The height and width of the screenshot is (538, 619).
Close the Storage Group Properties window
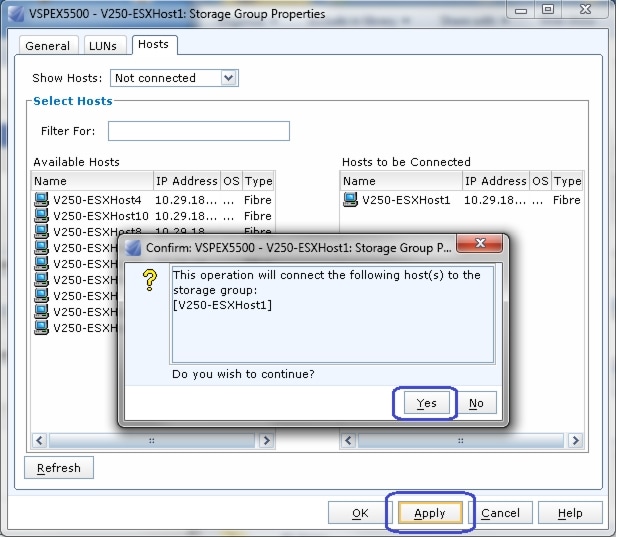point(587,10)
